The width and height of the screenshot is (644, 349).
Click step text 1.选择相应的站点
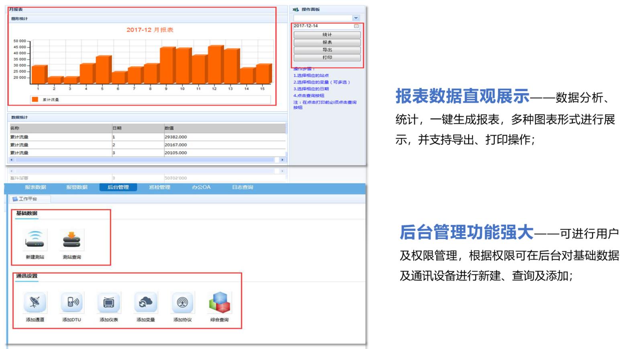tap(311, 75)
